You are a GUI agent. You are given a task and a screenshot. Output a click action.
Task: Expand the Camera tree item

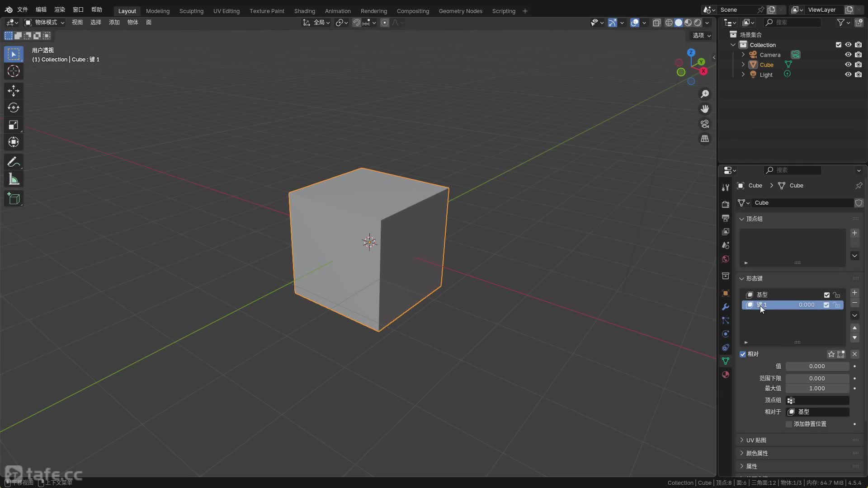(x=743, y=55)
